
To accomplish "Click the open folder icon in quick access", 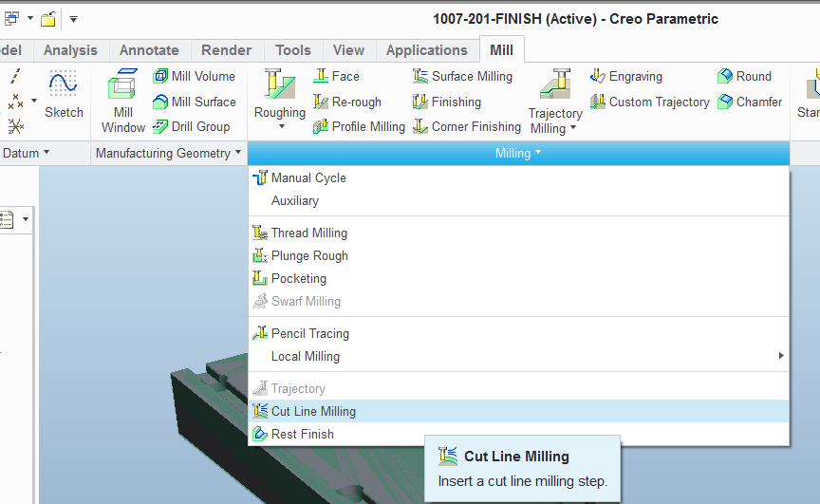I will pyautogui.click(x=48, y=20).
